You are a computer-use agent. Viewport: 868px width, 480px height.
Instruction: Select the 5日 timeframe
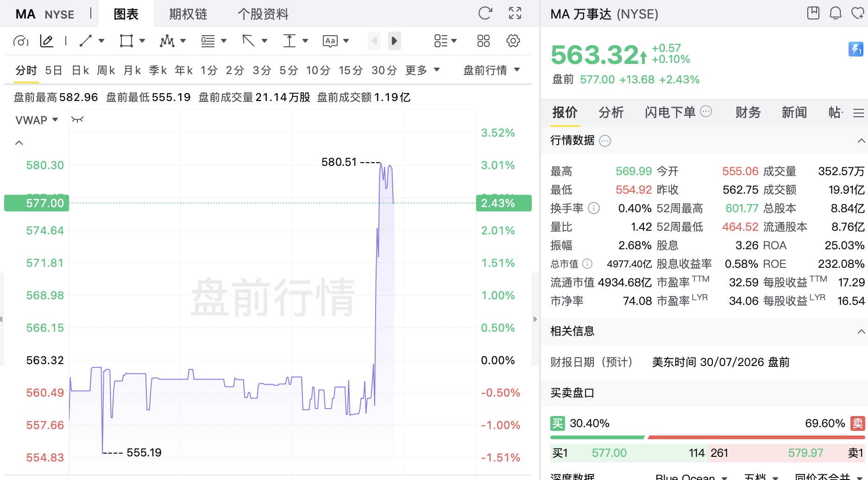click(54, 70)
